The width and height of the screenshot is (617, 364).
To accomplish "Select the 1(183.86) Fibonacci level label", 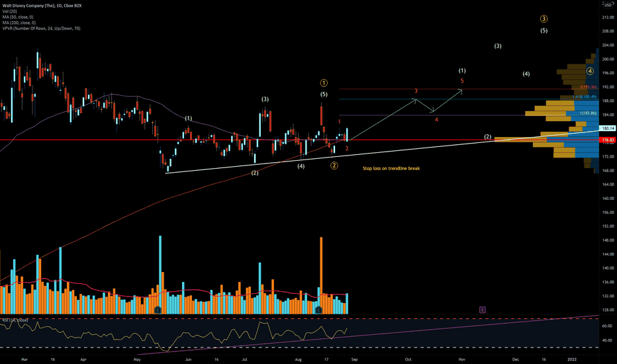I will (588, 113).
